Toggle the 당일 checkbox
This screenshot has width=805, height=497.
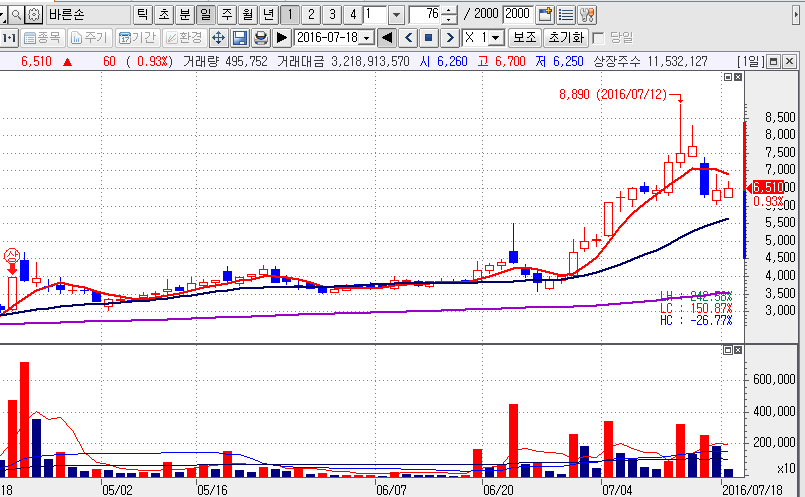click(598, 38)
